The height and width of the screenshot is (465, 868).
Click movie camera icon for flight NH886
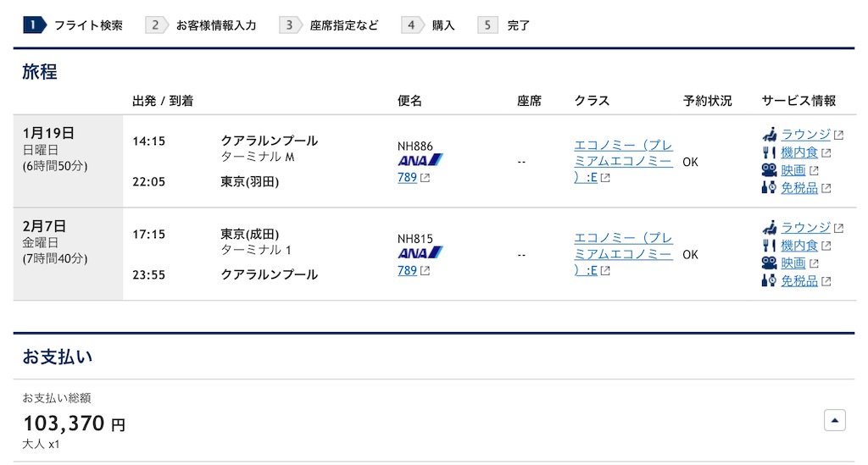(769, 169)
